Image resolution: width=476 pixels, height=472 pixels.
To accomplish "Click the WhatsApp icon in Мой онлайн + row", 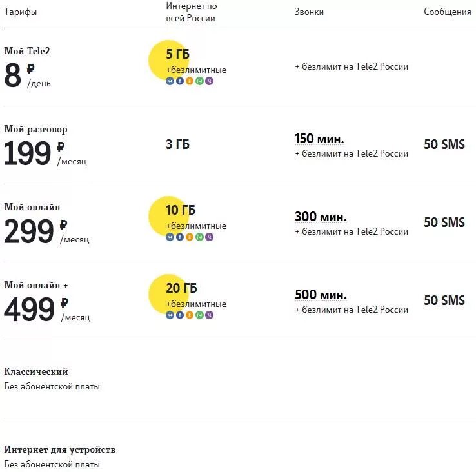I will click(x=199, y=315).
